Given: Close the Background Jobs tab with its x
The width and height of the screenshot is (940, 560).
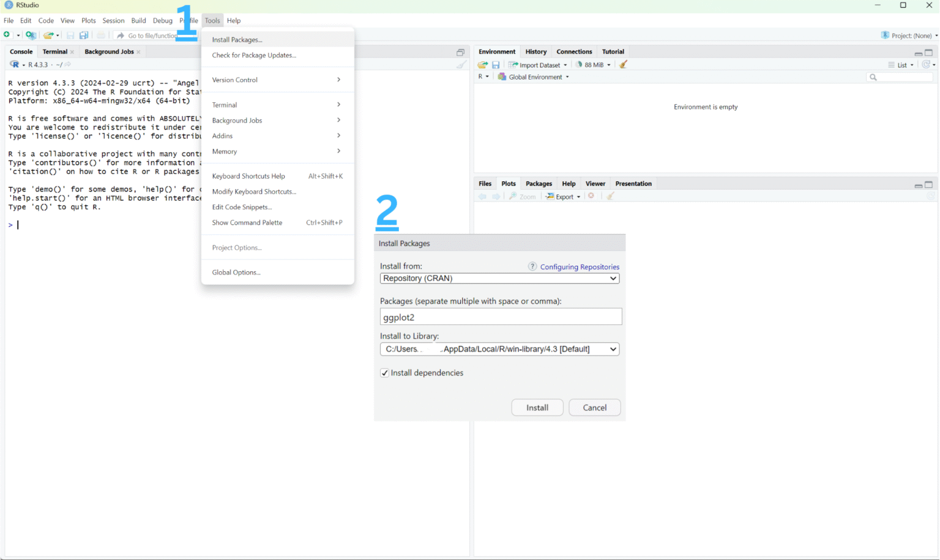Looking at the screenshot, I should click(138, 51).
